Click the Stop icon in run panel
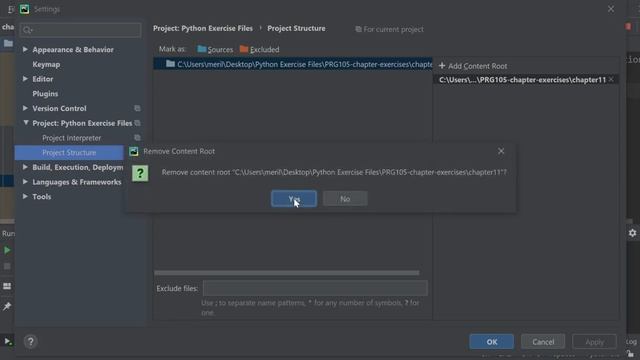This screenshot has width=640, height=360. coord(7,267)
